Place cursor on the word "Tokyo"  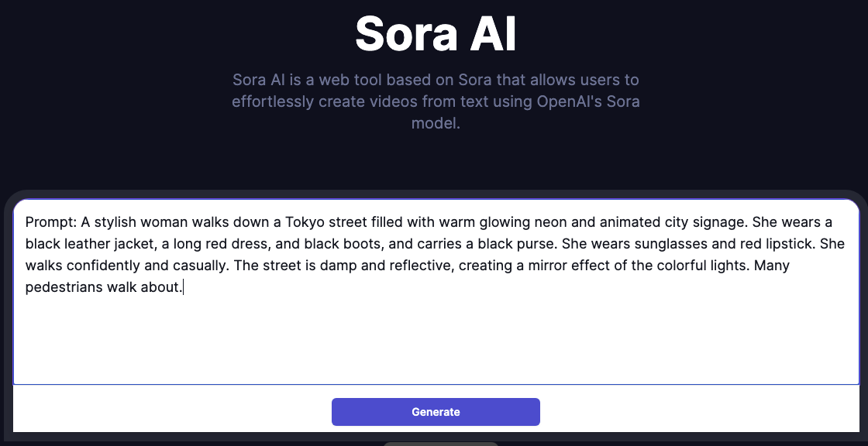pyautogui.click(x=305, y=222)
